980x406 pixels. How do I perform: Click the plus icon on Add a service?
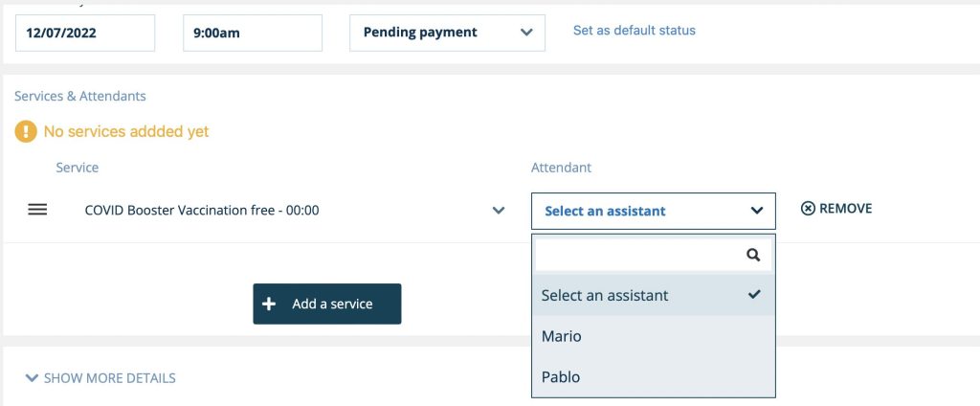269,304
